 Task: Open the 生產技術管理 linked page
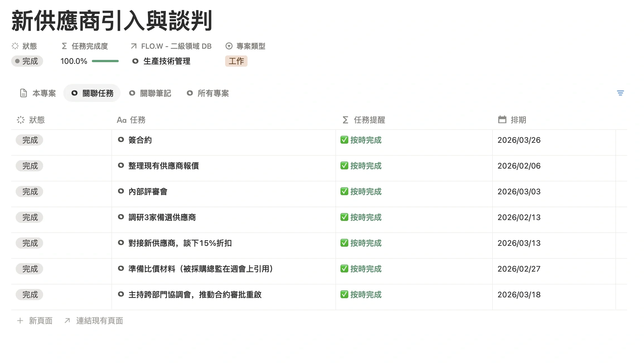pos(167,61)
